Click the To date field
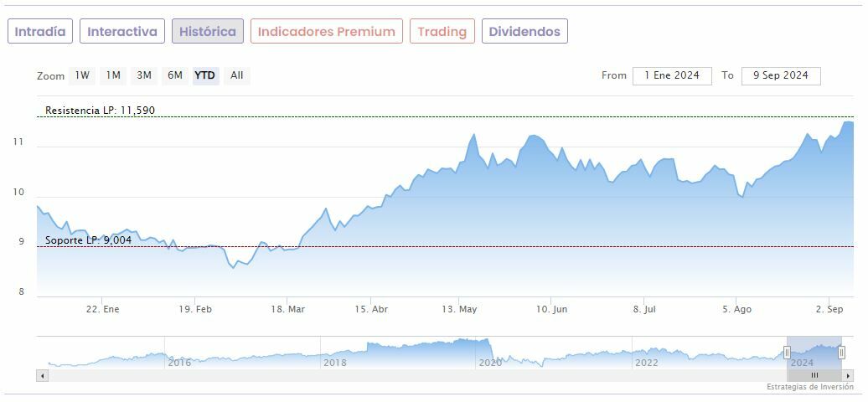 tap(780, 75)
